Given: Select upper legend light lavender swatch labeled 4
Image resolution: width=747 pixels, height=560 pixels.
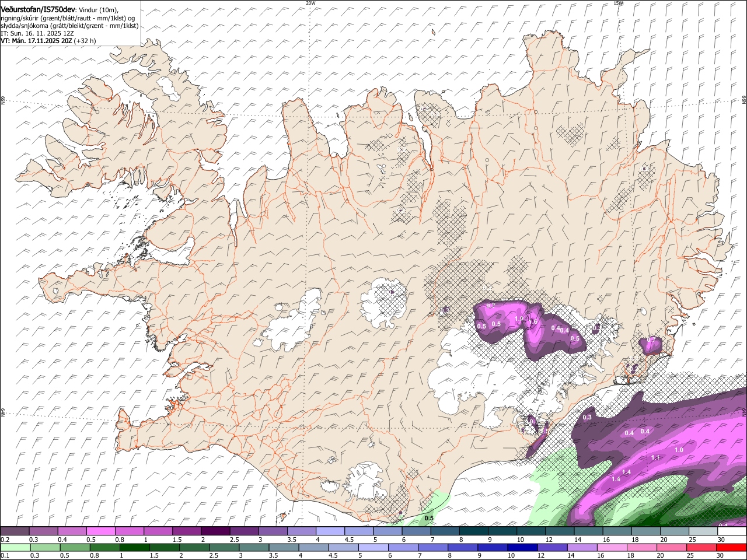Looking at the screenshot, I should [x=330, y=531].
